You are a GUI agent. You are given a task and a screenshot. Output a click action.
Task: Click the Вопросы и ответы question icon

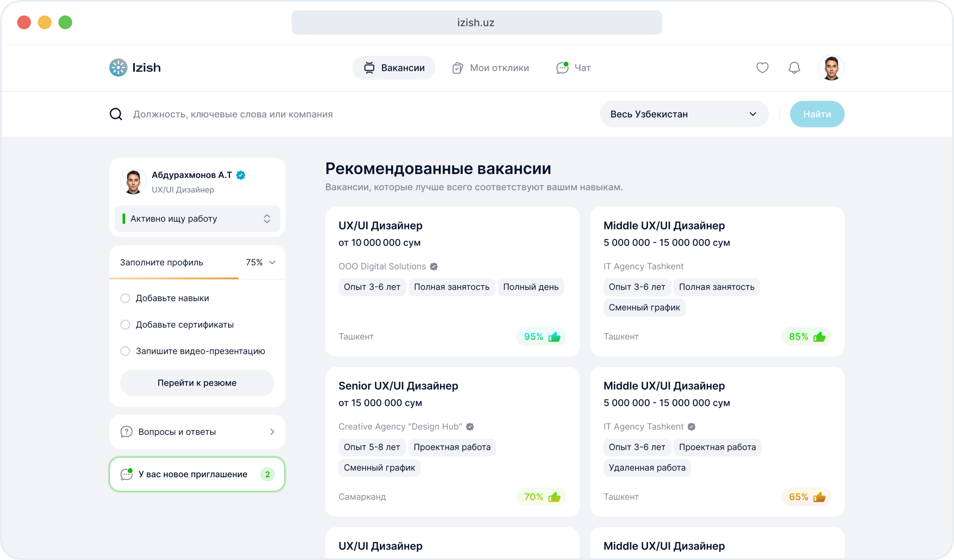(x=126, y=432)
